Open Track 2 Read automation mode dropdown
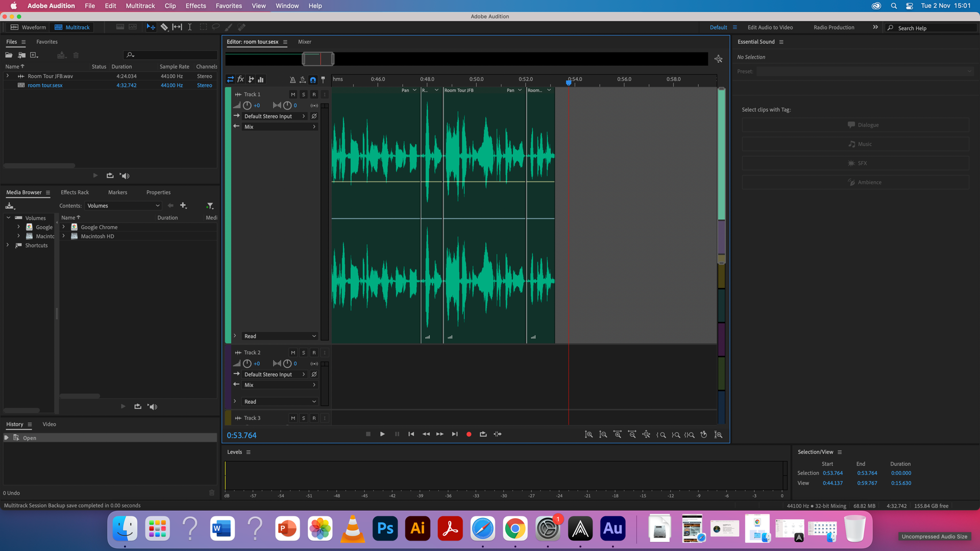Viewport: 980px width, 551px height. [280, 402]
